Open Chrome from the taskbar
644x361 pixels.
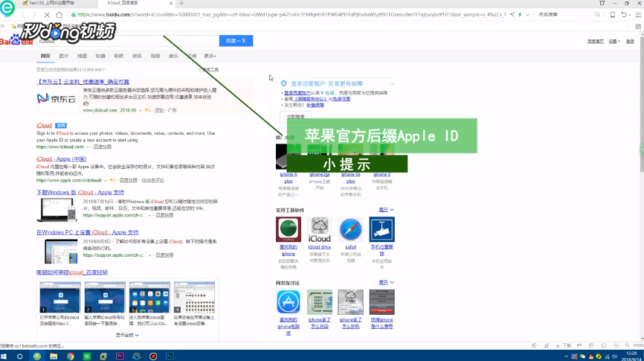pyautogui.click(x=70, y=356)
